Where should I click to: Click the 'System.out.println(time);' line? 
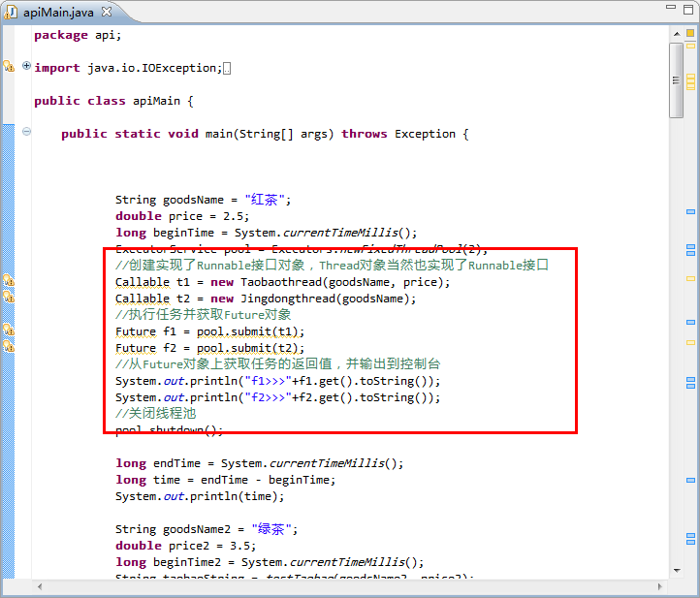click(x=200, y=496)
